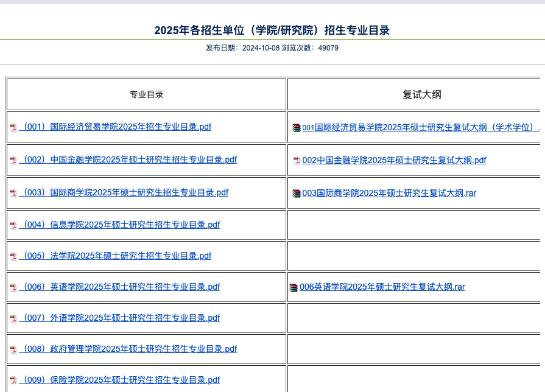Click the 浏览次数：49079 text
545x392 pixels.
click(x=310, y=48)
